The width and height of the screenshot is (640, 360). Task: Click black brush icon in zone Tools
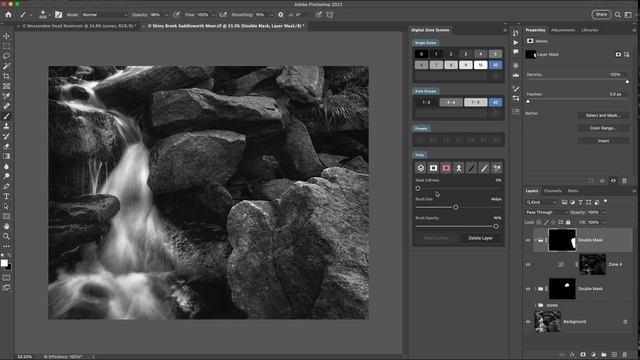click(471, 168)
